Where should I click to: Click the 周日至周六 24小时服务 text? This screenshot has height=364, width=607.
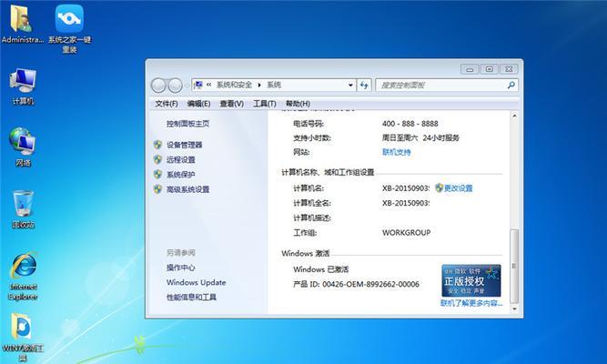coord(420,137)
